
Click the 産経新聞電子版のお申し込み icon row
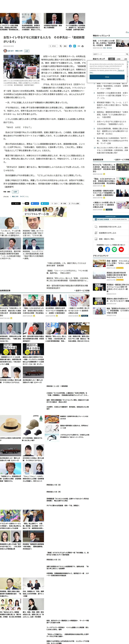pos(111,227)
